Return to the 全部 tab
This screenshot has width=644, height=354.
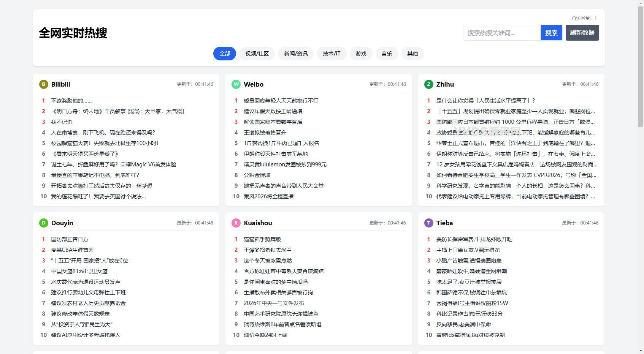coord(224,54)
